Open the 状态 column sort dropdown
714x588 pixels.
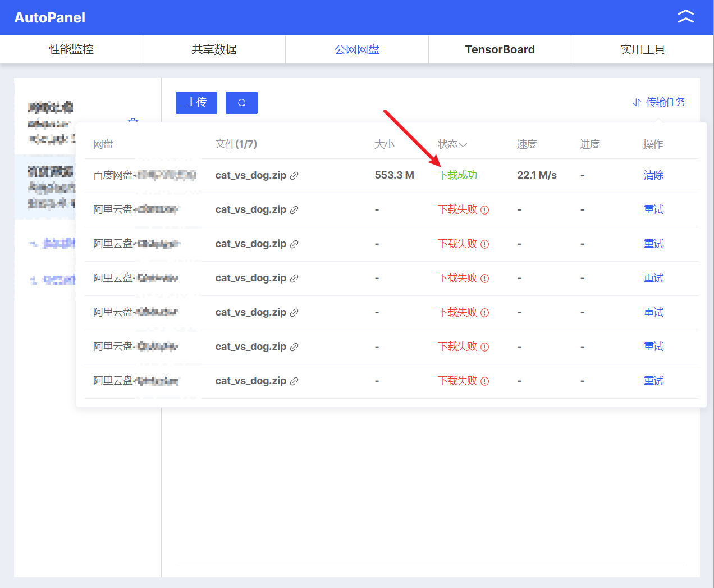click(x=452, y=144)
